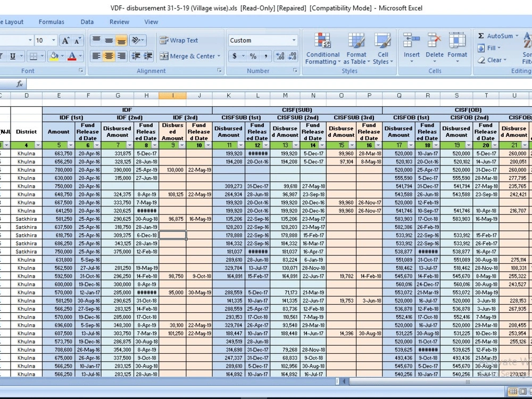The image size is (532, 399).
Task: Open fill color dropdown arrow
Action: point(62,56)
